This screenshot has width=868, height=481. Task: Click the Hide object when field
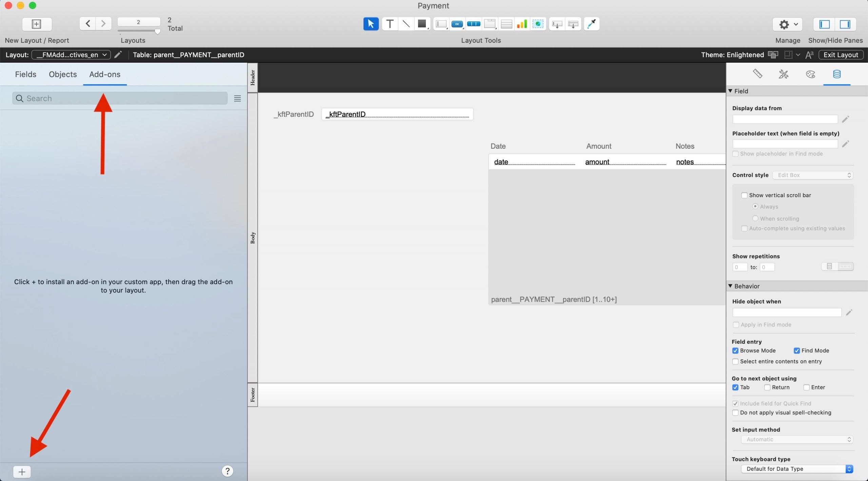pyautogui.click(x=787, y=312)
